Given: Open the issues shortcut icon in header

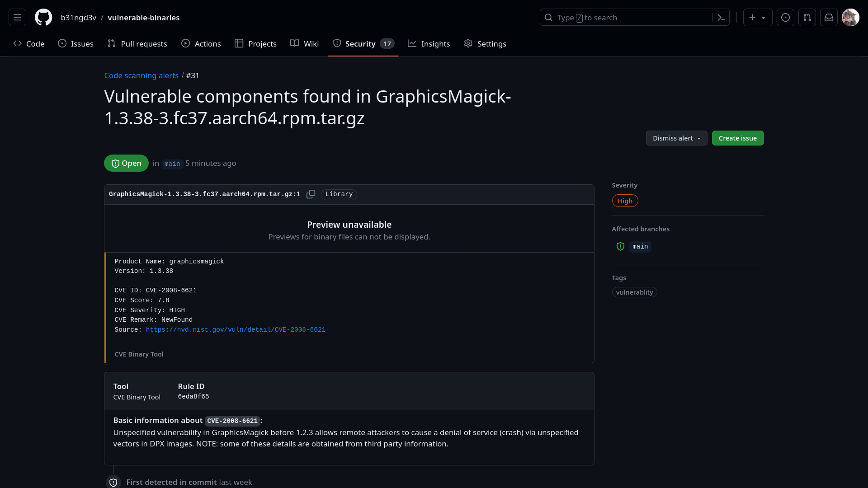Looking at the screenshot, I should [785, 18].
